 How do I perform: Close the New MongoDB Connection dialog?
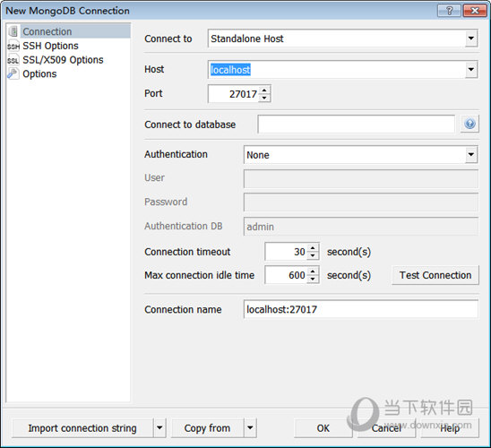click(474, 11)
